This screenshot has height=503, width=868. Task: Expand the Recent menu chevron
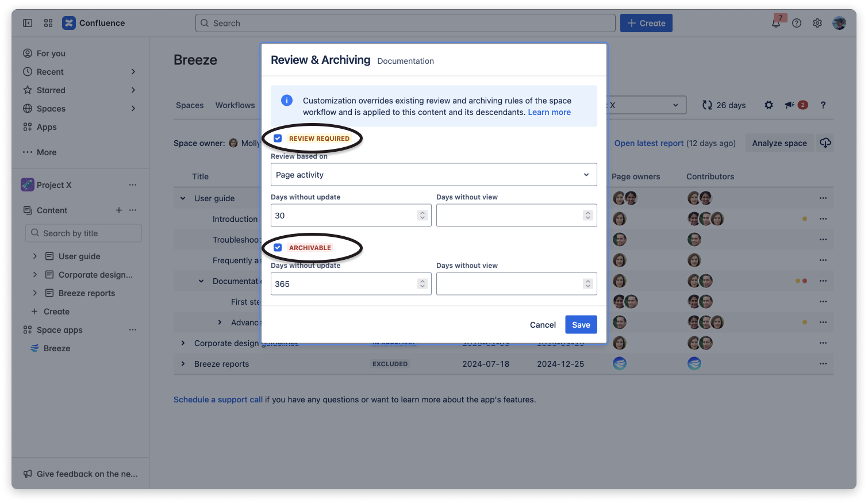pos(133,72)
